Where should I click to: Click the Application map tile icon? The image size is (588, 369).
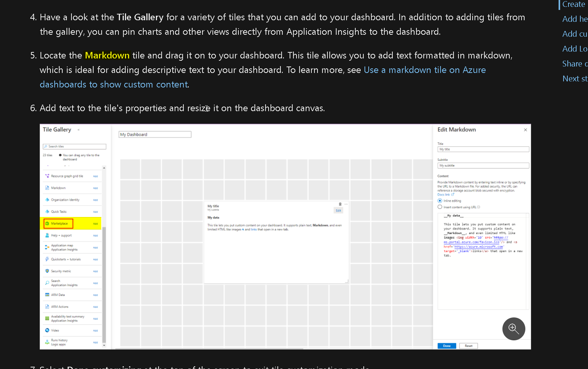47,246
